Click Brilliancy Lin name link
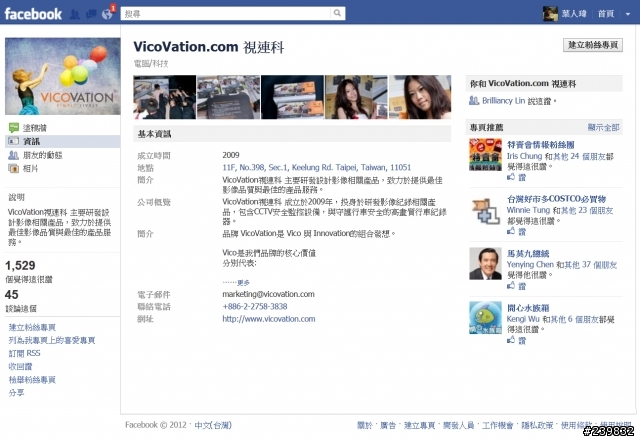This screenshot has height=439, width=640. coord(503,100)
